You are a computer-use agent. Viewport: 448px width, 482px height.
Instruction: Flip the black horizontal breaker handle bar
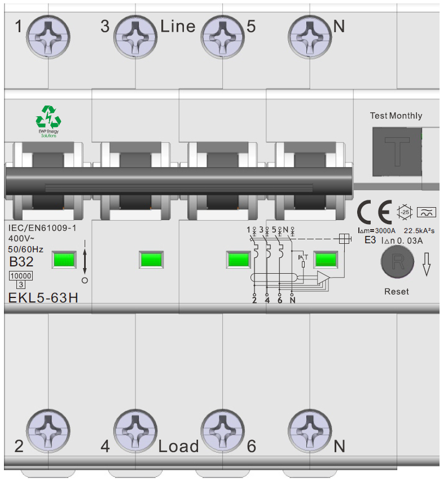click(x=178, y=181)
